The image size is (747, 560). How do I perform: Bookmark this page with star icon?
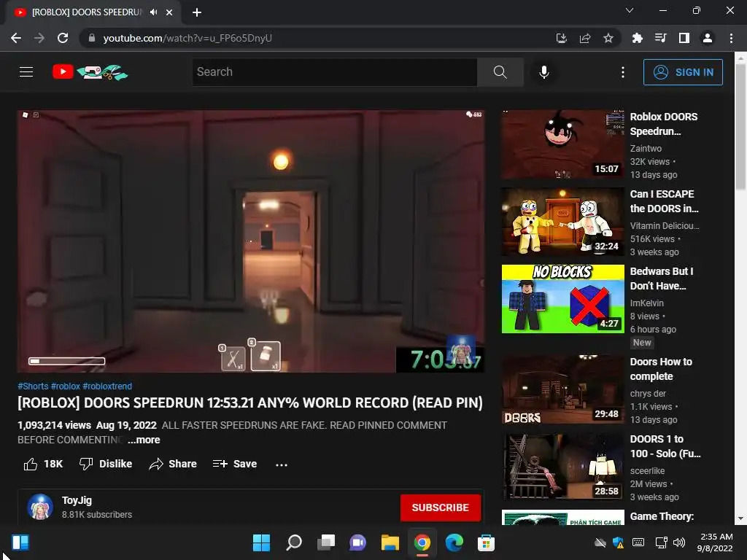[608, 38]
